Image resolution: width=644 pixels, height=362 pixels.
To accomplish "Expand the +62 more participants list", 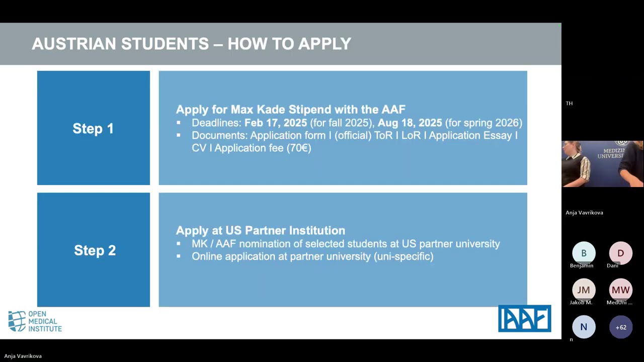I will [620, 327].
